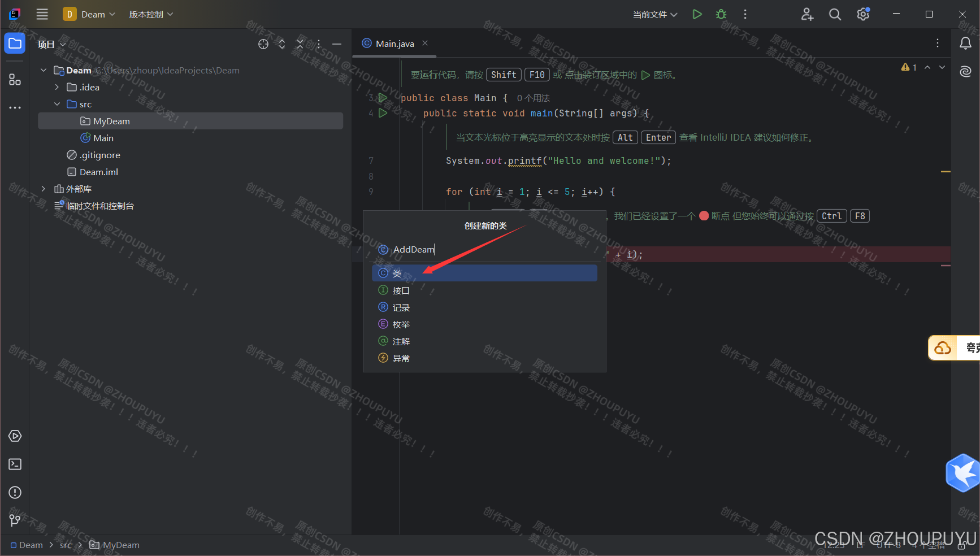The height and width of the screenshot is (556, 980).
Task: Select MyDeam package in project tree
Action: [x=190, y=121]
